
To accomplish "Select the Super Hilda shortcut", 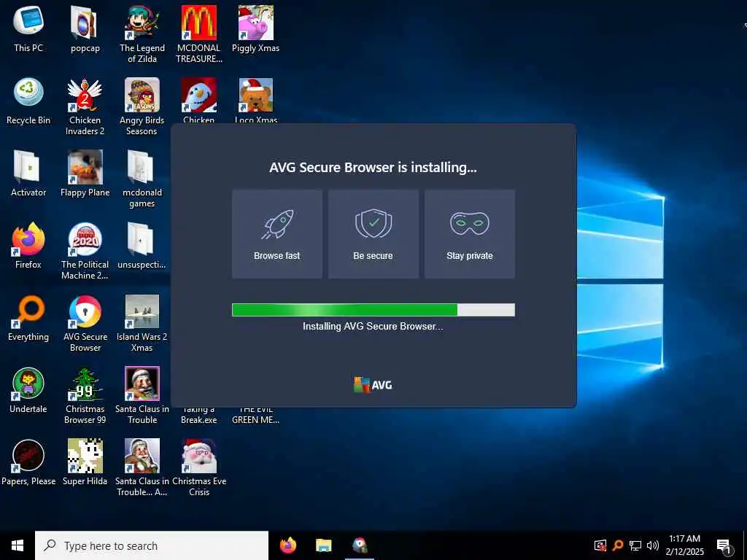I will point(85,462).
